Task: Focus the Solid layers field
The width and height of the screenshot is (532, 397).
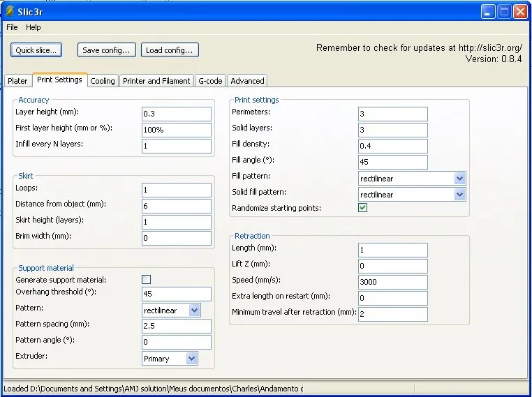Action: click(x=393, y=130)
